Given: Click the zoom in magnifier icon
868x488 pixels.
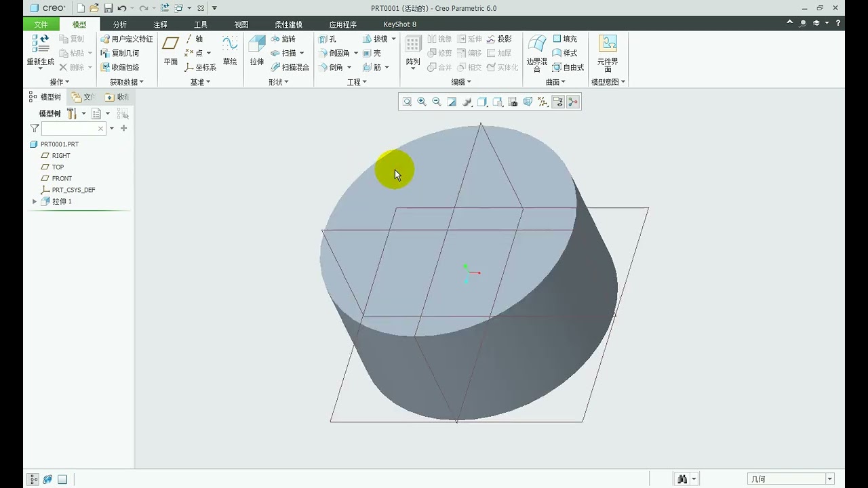Looking at the screenshot, I should pyautogui.click(x=422, y=102).
